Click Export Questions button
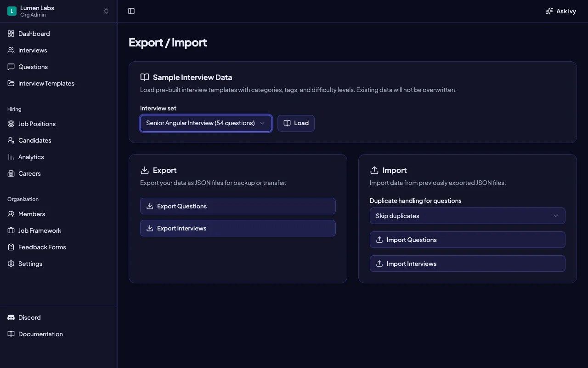This screenshot has width=588, height=368. (x=237, y=206)
